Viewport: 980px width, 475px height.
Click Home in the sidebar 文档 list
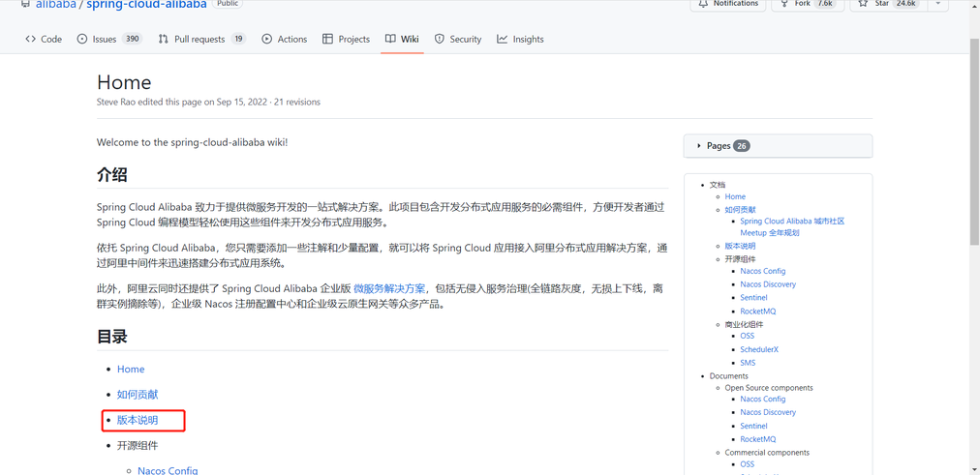[735, 196]
